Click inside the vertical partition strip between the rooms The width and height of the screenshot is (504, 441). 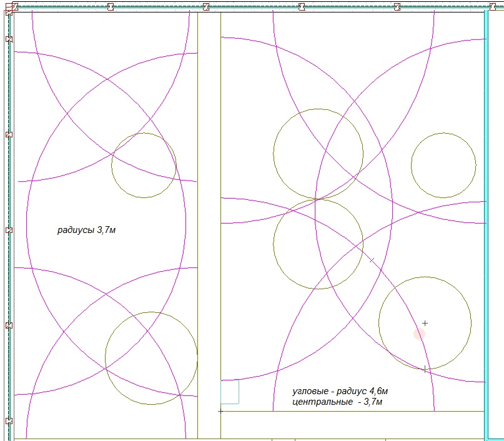(x=209, y=225)
